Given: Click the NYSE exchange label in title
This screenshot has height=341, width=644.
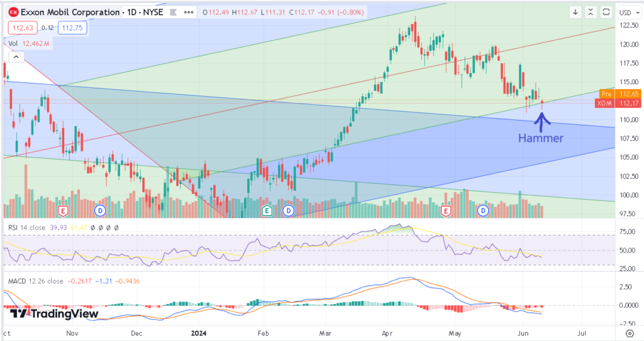Looking at the screenshot, I should [153, 13].
